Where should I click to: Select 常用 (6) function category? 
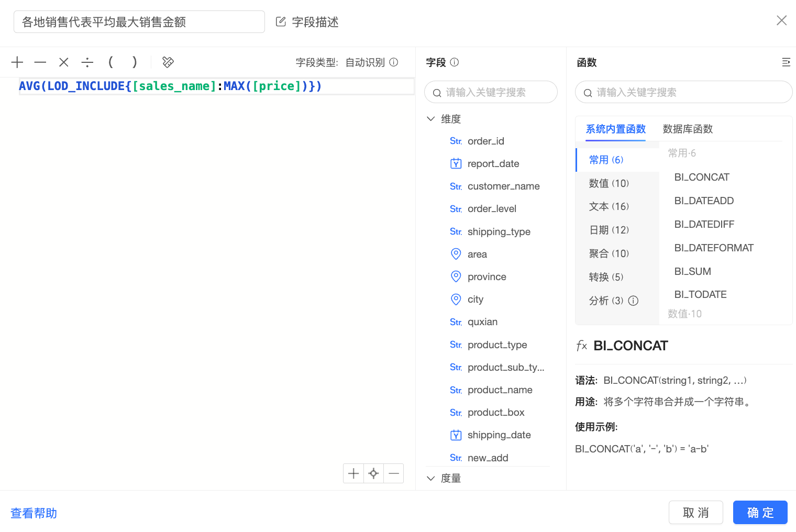pos(617,160)
